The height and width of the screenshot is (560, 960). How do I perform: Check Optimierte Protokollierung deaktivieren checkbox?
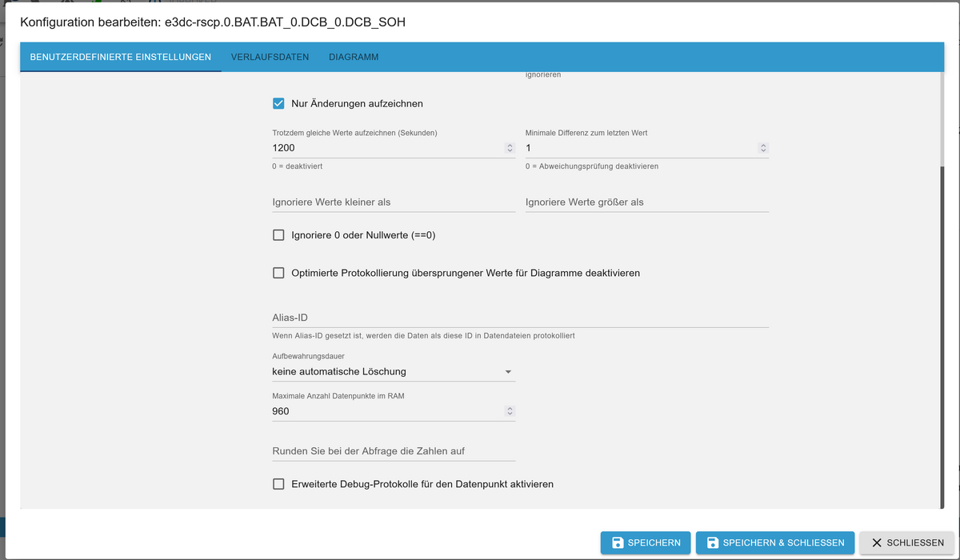pos(278,273)
